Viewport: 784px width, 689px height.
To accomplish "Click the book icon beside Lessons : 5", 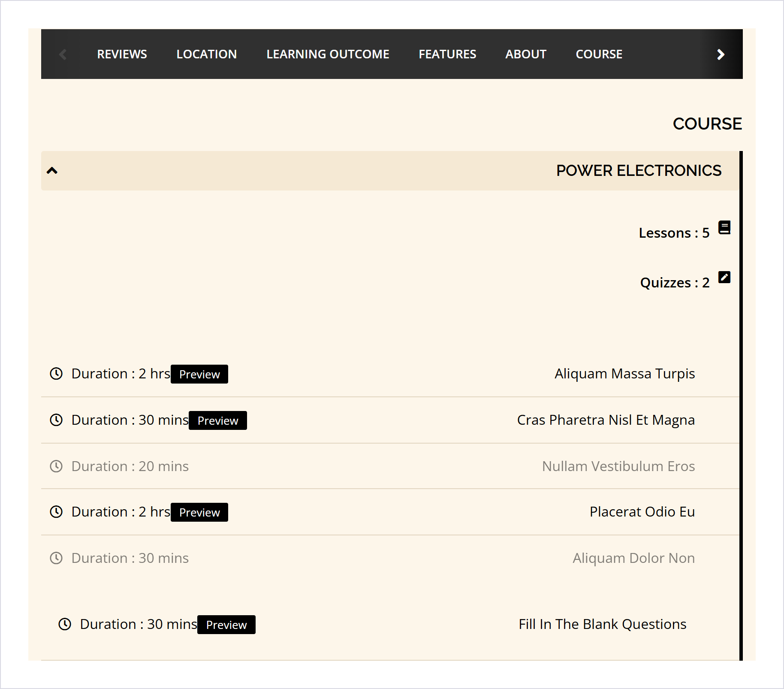I will (724, 227).
